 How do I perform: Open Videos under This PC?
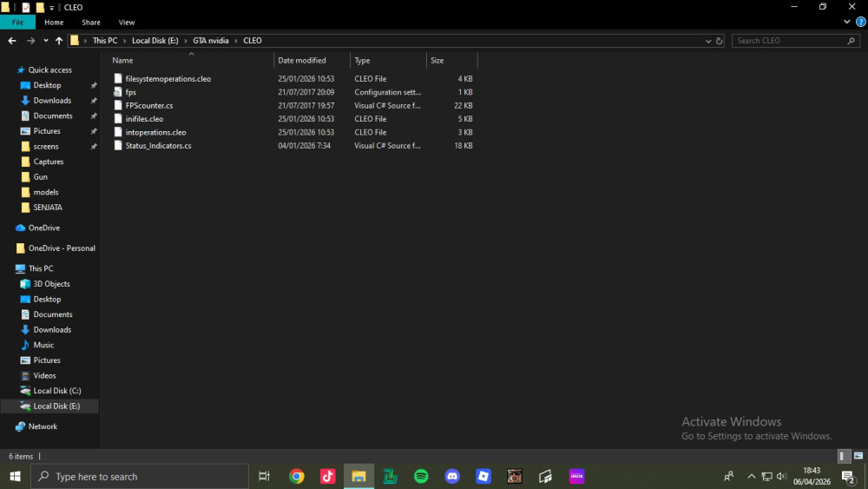coord(44,375)
